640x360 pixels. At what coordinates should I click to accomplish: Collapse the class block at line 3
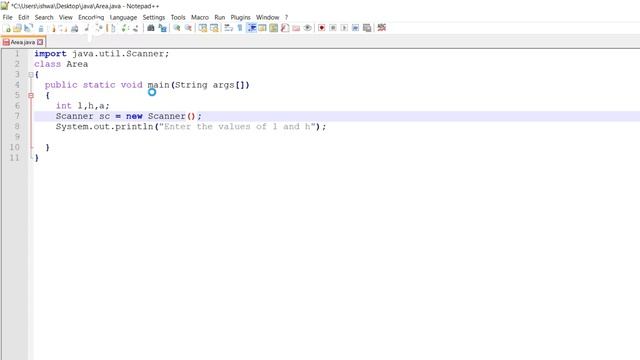(31, 75)
